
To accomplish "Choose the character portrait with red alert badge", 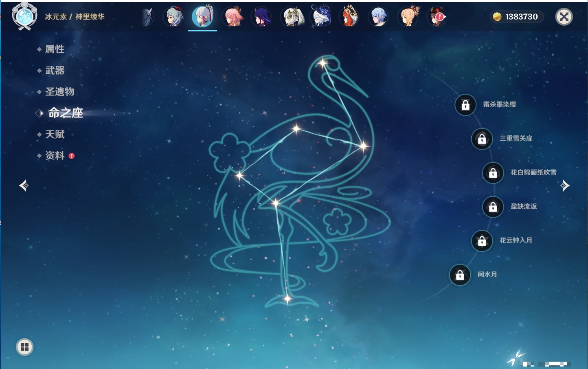I will tap(436, 17).
